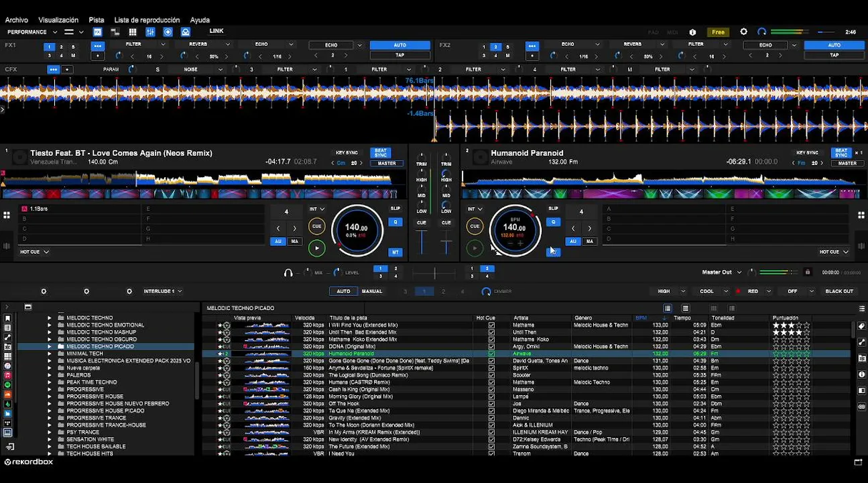Screen dimensions: 868x483
Task: Toggle master tempo MT on deck 1
Action: [395, 252]
